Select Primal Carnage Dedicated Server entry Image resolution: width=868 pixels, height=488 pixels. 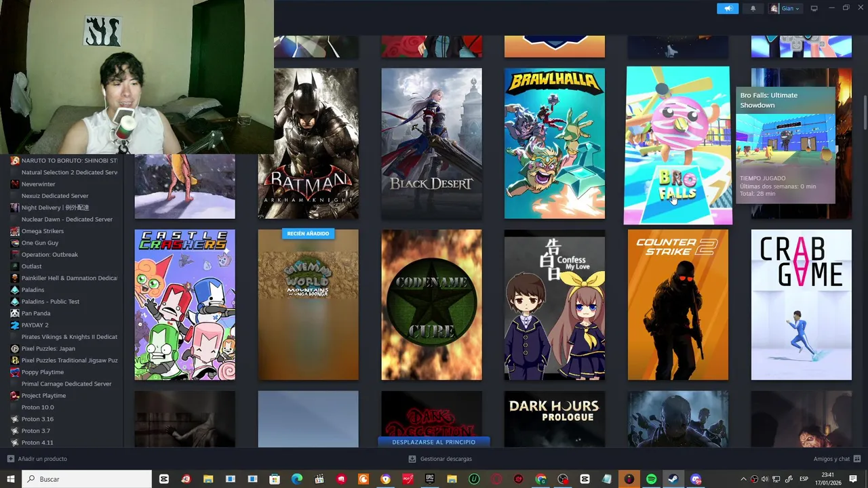point(66,384)
